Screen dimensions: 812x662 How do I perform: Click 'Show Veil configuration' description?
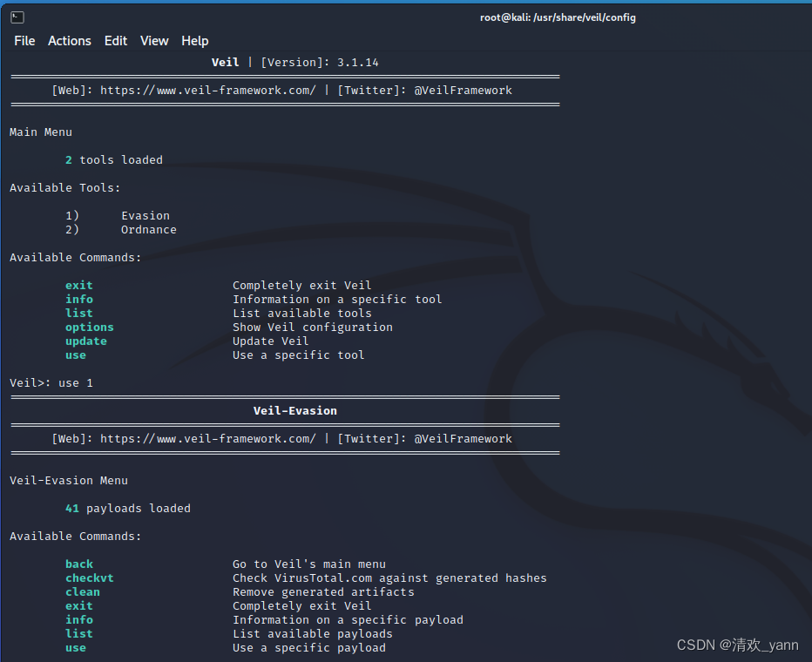tap(312, 328)
